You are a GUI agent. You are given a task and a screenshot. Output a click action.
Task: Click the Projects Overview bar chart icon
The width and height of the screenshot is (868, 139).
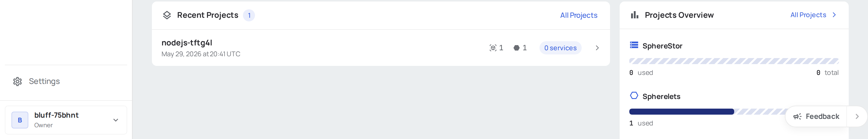coord(634,15)
